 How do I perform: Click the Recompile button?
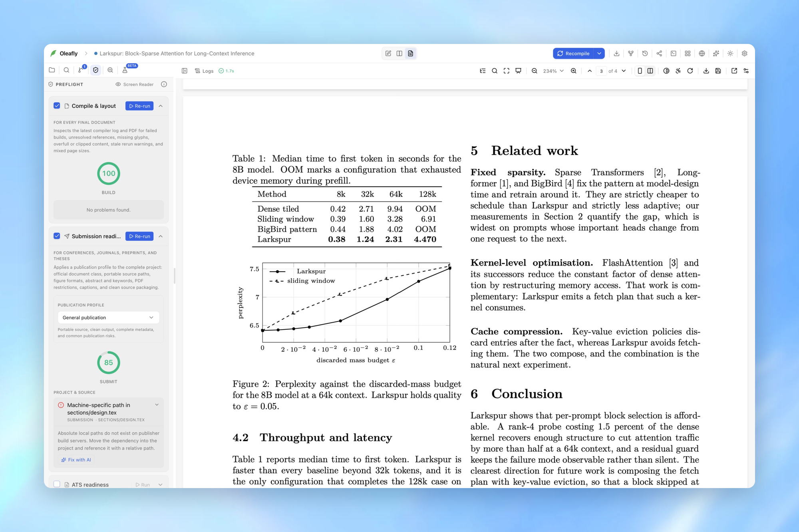coord(573,54)
